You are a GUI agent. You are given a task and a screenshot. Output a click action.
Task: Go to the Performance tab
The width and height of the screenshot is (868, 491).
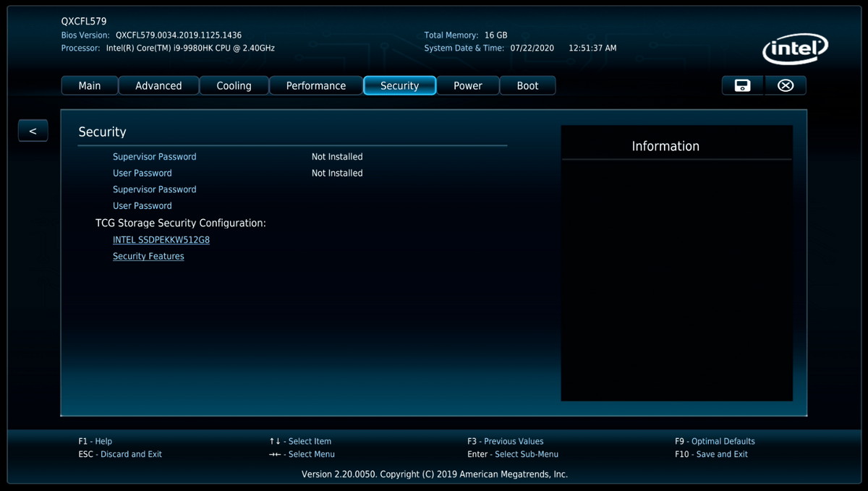[x=315, y=85]
